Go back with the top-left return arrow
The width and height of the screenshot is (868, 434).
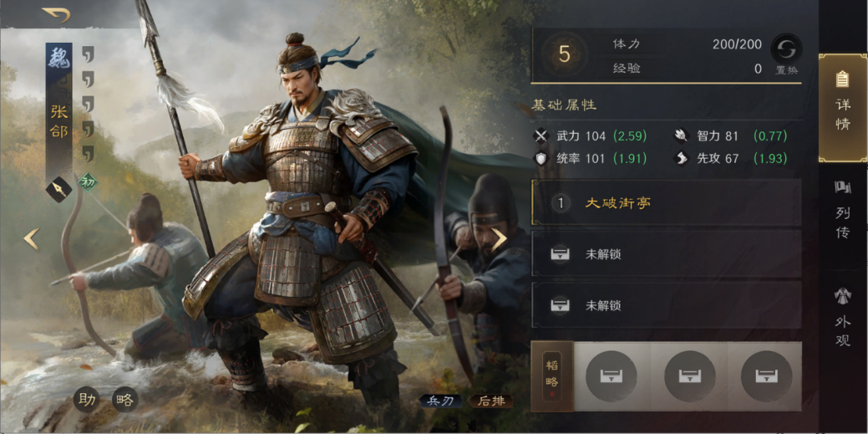(57, 14)
